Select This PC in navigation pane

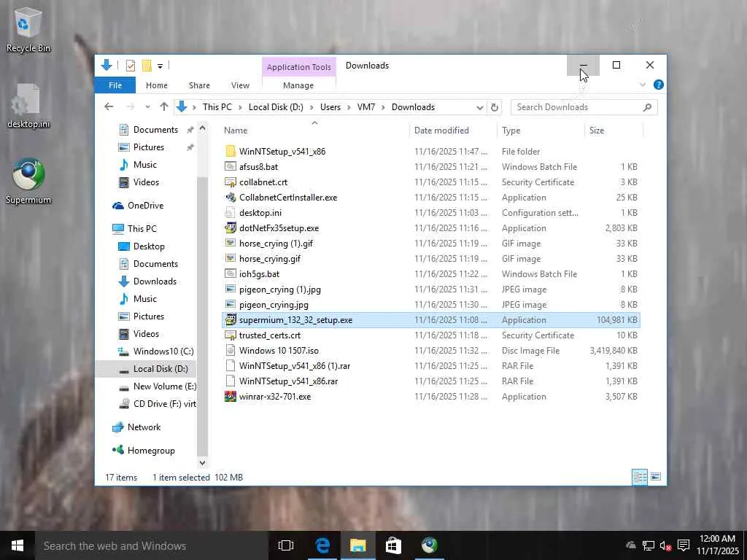(142, 228)
